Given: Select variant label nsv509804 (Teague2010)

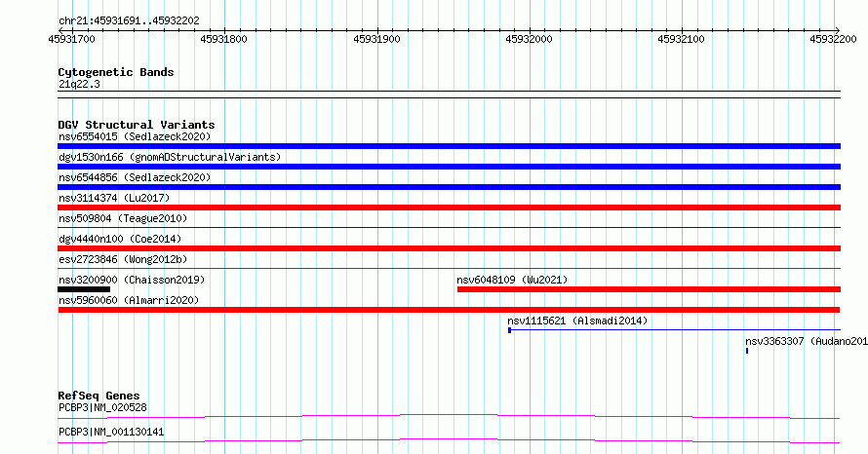Looking at the screenshot, I should (123, 218).
